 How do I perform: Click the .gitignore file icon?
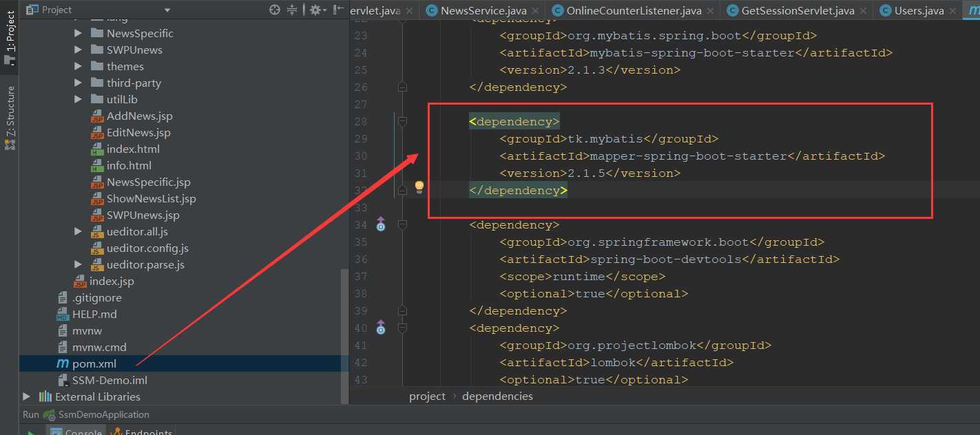tap(63, 298)
